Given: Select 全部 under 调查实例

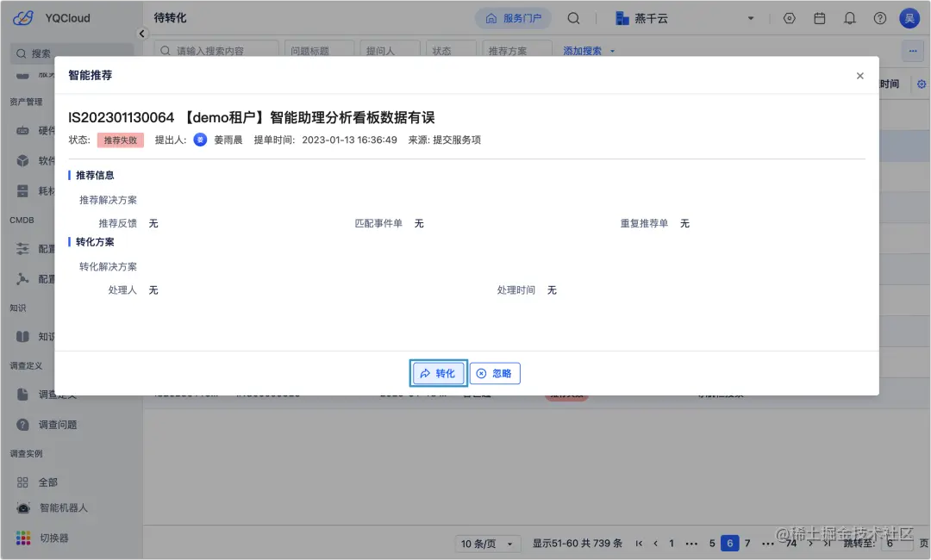Looking at the screenshot, I should (46, 482).
